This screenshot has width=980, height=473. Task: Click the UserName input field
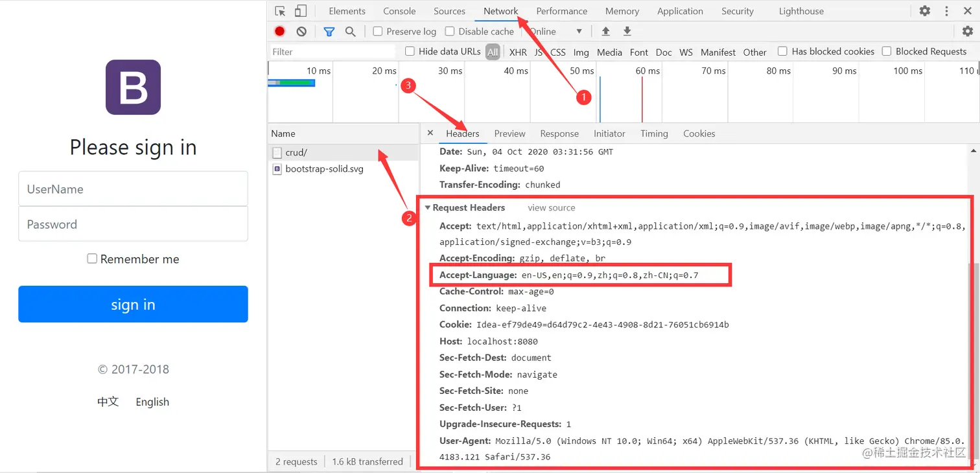pos(133,189)
